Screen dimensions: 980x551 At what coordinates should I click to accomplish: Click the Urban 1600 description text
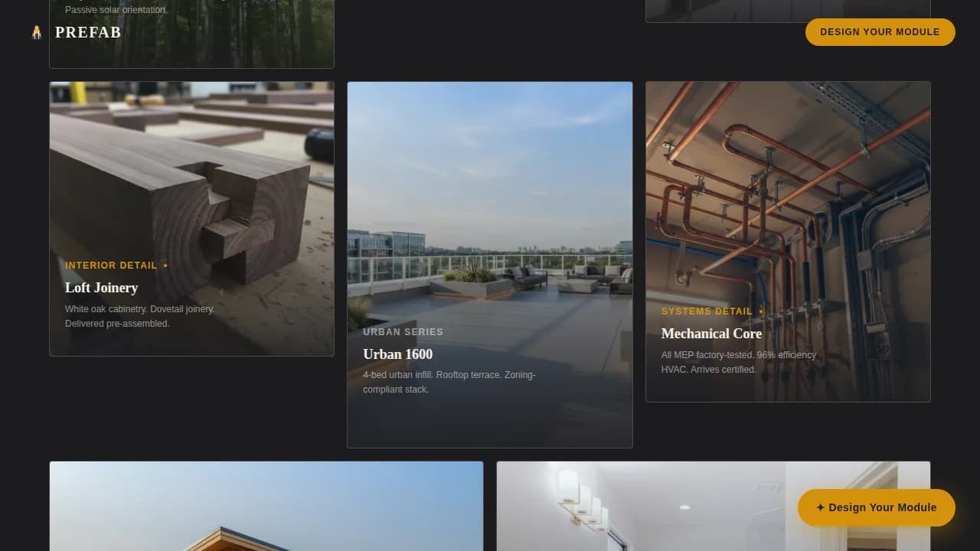click(449, 382)
